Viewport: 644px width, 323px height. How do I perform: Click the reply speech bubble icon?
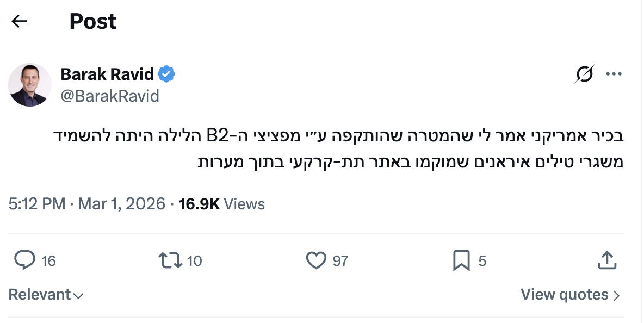[24, 260]
